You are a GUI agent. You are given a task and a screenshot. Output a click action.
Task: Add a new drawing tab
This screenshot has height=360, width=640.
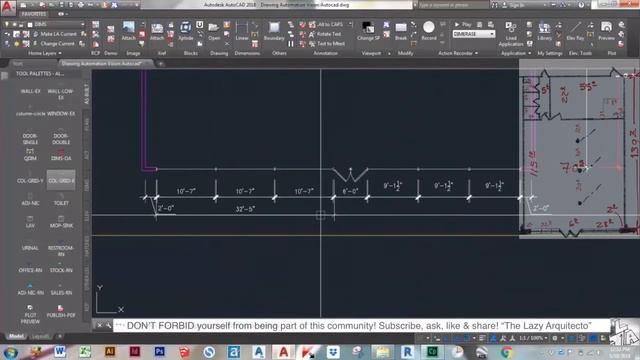[x=160, y=64]
